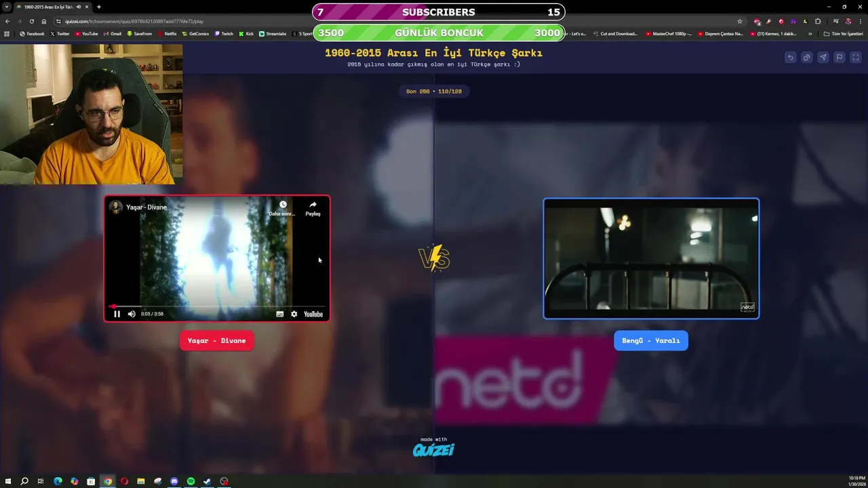Bookmark this page with the star icon
868x488 pixels.
740,21
